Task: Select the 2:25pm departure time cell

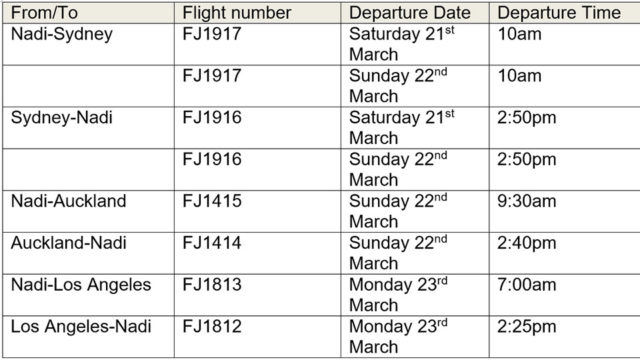Action: pyautogui.click(x=565, y=337)
